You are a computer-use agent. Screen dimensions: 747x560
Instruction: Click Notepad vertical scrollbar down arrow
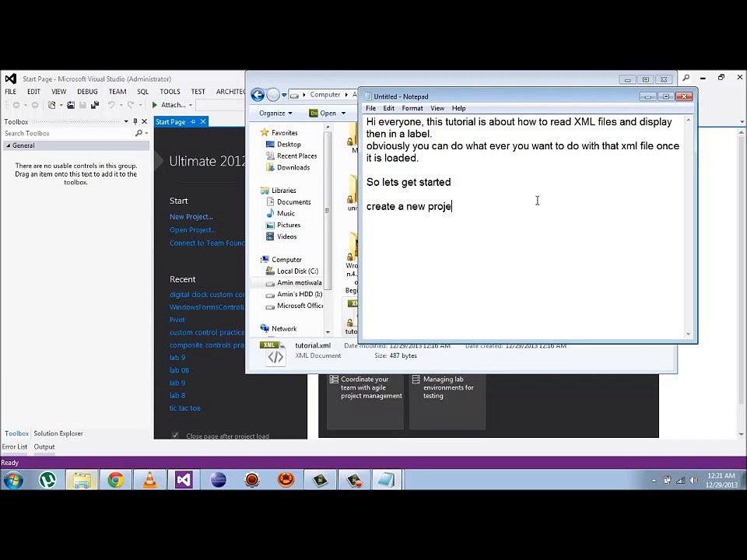pos(689,334)
